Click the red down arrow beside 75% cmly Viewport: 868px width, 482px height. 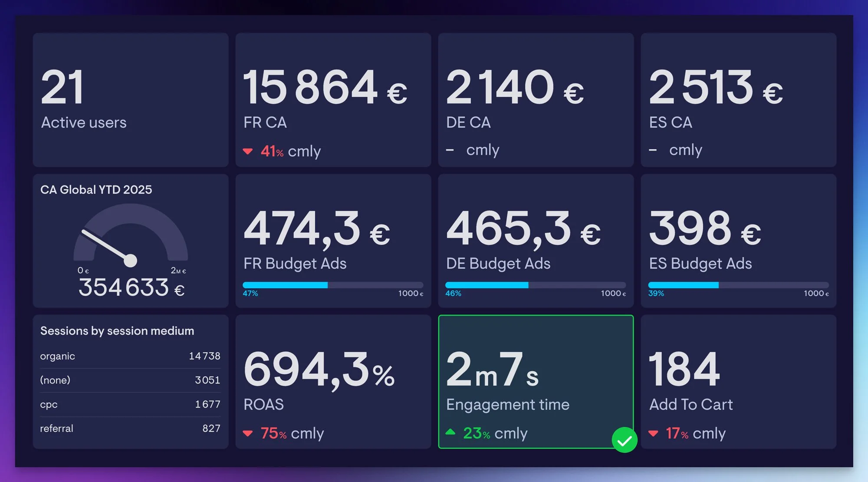coord(248,433)
